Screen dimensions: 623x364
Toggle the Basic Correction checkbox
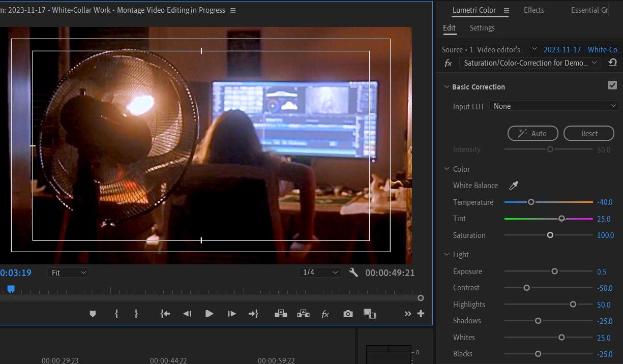(612, 85)
